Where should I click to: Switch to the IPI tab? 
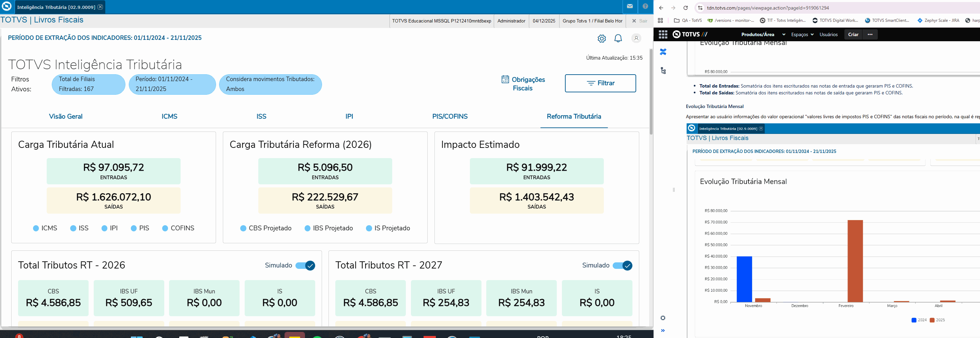(x=349, y=116)
